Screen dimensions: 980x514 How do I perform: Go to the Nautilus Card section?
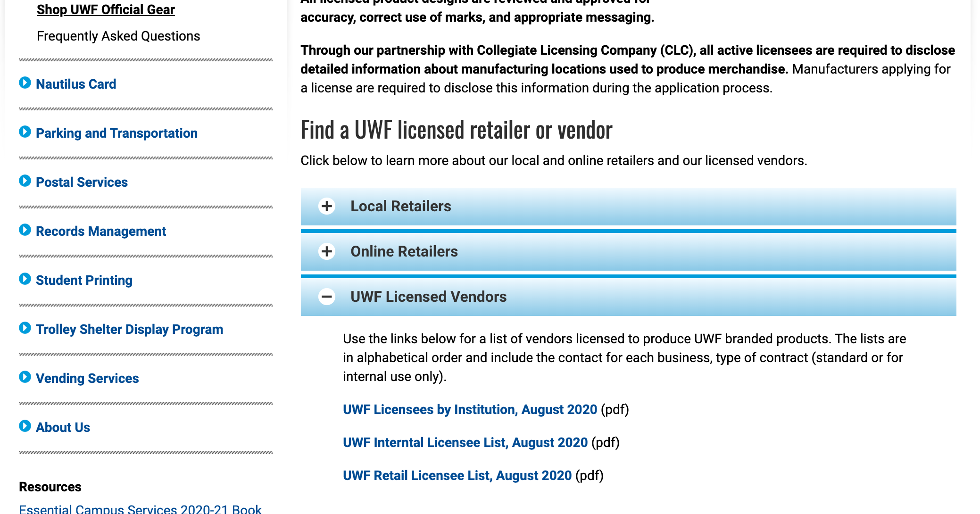click(76, 84)
